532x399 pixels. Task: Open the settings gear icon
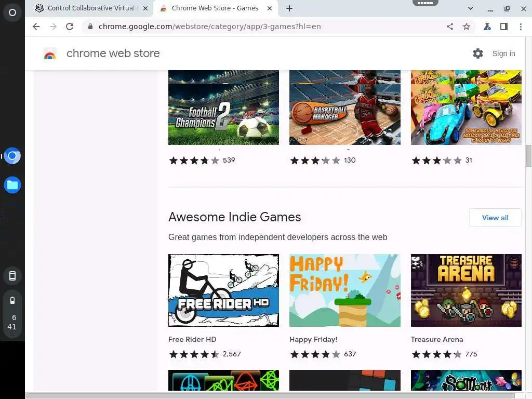[478, 54]
